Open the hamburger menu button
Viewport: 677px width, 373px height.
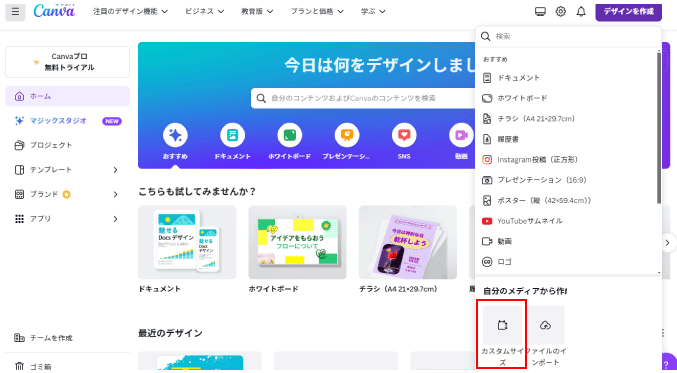[15, 12]
